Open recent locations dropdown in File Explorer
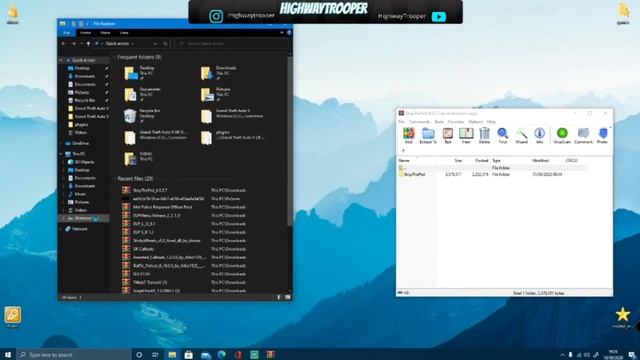This screenshot has height=360, width=640. (81, 44)
